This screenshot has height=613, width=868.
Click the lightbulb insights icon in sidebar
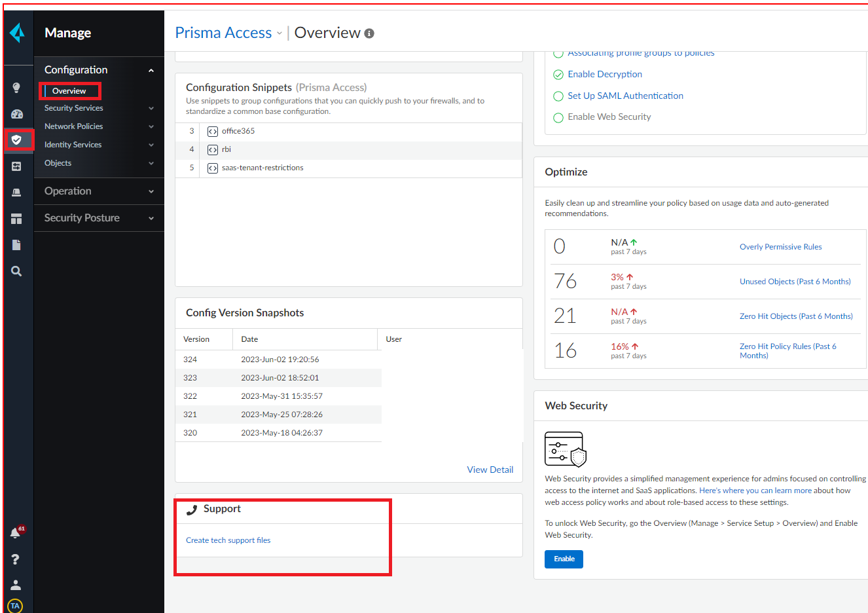click(16, 88)
